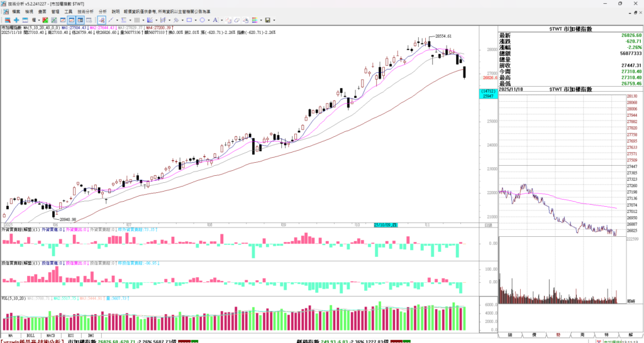Expand dropdown arrow beside save icon
644x343 pixels.
pos(274,20)
